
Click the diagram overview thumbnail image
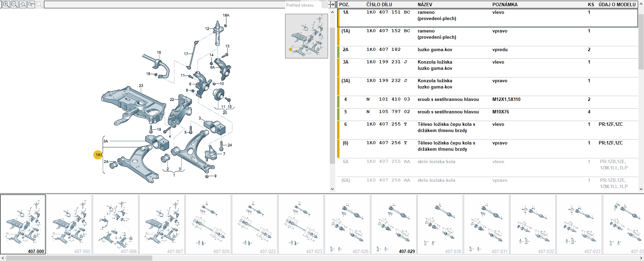(306, 36)
